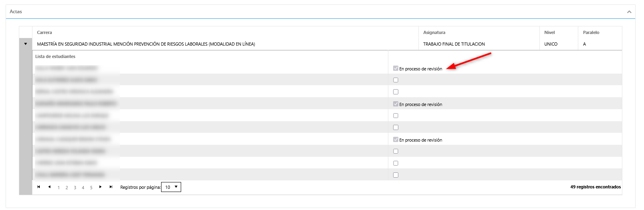Screen dimensions: 644x210
Task: Check the second student's checkbox
Action: click(x=396, y=80)
